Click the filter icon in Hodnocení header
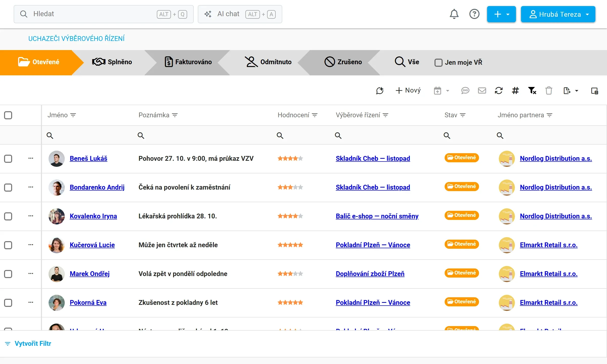The image size is (607, 364). (x=315, y=115)
